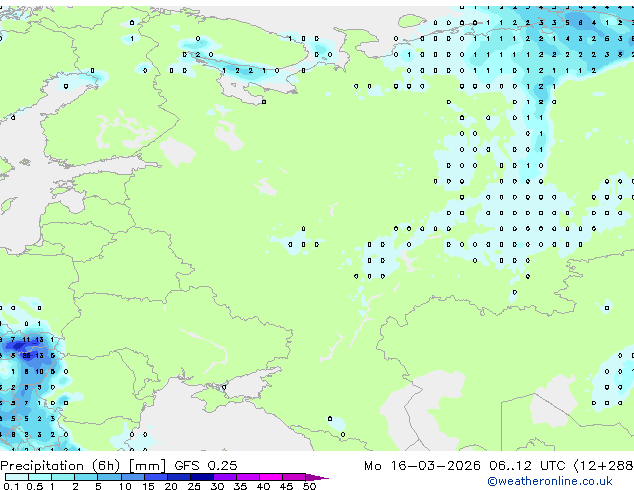The image size is (634, 490).
Task: Click the above-50 arrow end of legend
Action: tap(317, 477)
